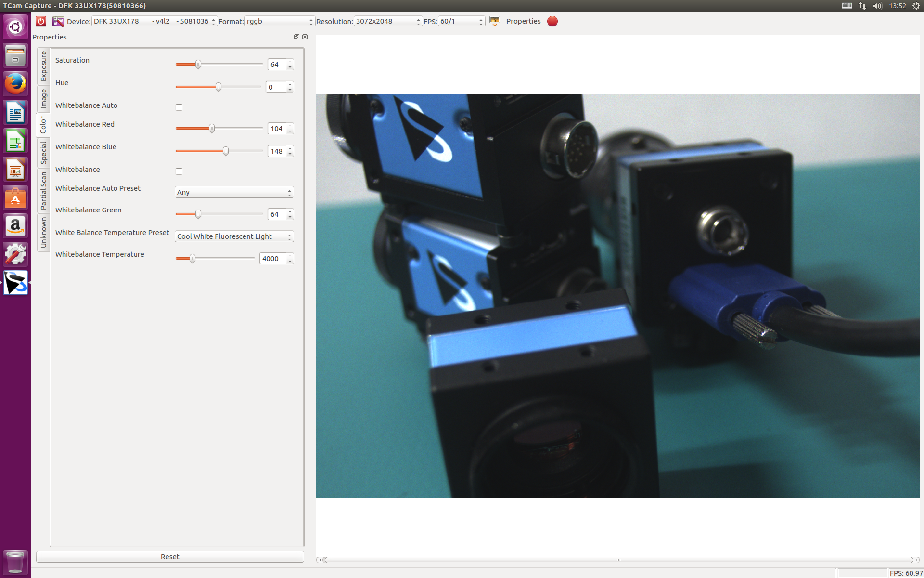The width and height of the screenshot is (924, 578).
Task: Launch LibreOffice Impress from dock
Action: (x=15, y=170)
